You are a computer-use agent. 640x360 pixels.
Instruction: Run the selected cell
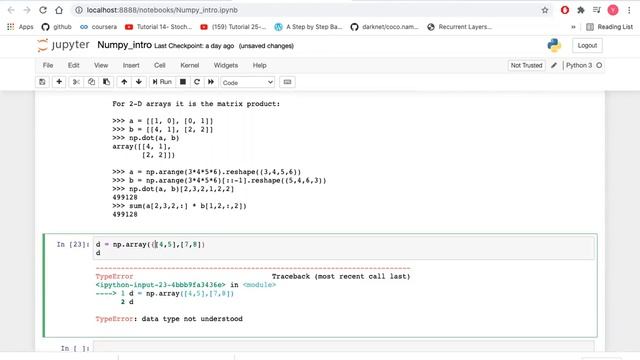point(162,82)
